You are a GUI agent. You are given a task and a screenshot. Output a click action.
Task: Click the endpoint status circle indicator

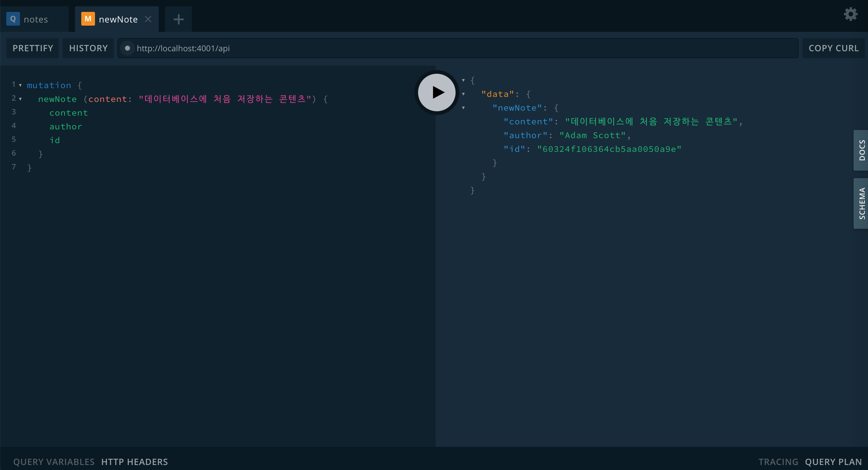pos(127,48)
